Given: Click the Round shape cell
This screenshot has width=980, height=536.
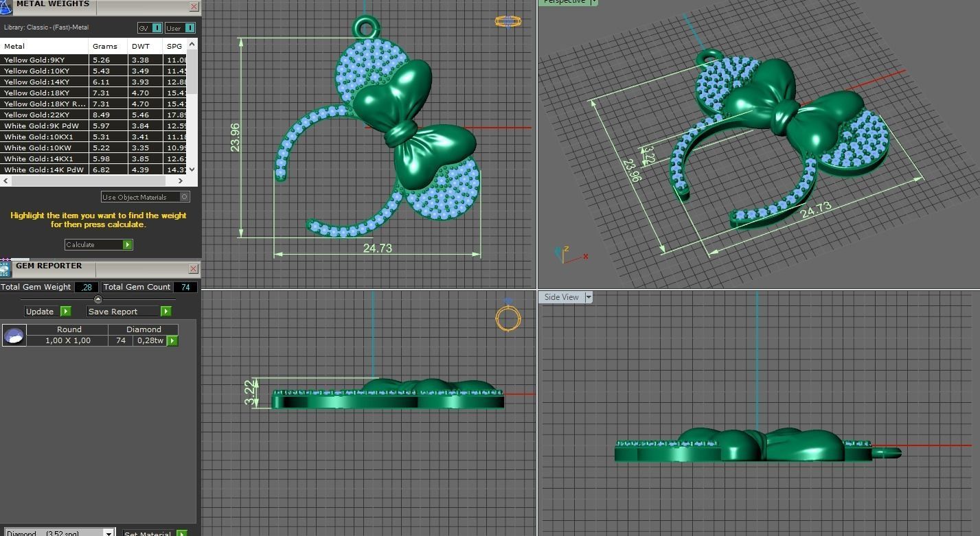Looking at the screenshot, I should pyautogui.click(x=69, y=329).
